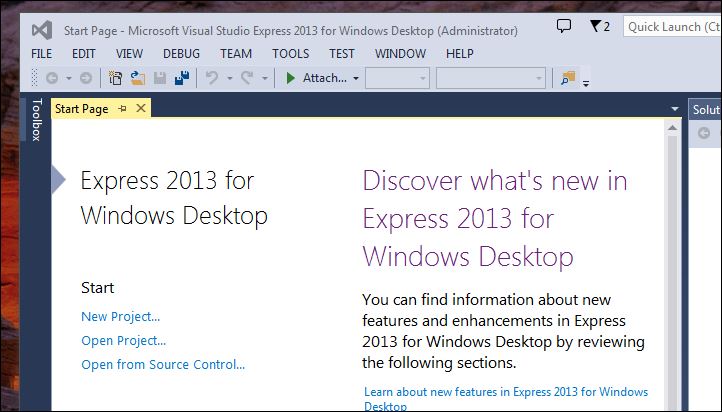
Task: Click the green Start Attach play icon
Action: pyautogui.click(x=290, y=78)
